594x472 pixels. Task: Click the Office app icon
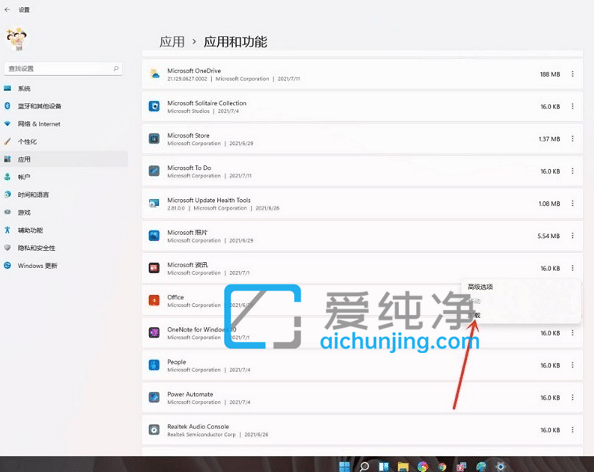(x=154, y=300)
